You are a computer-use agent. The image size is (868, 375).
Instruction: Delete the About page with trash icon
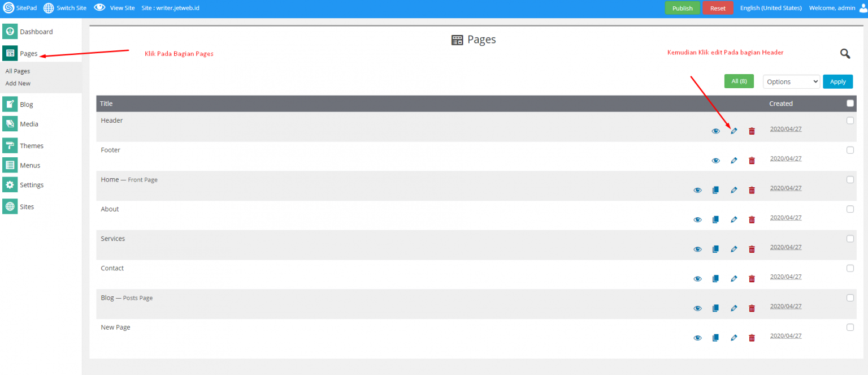click(x=752, y=219)
